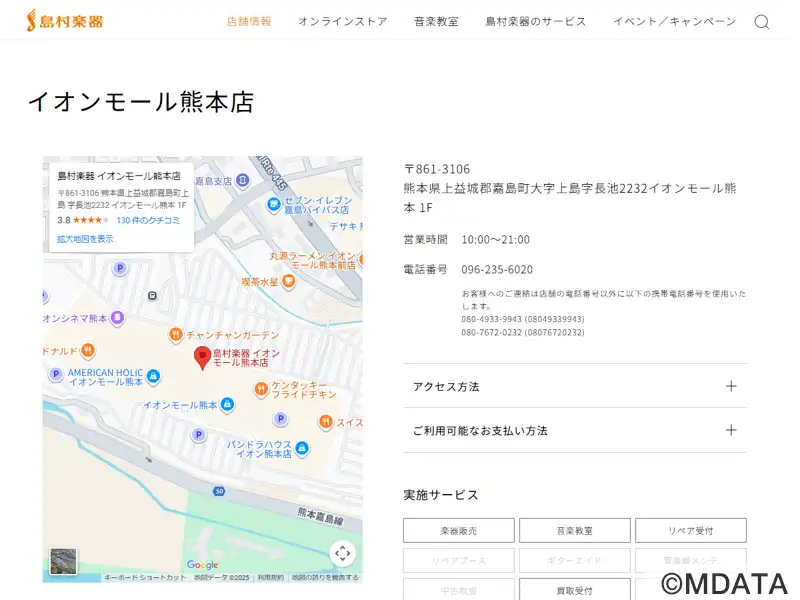The height and width of the screenshot is (600, 800).
Task: Click the Chan Chan Garden restaurant icon
Action: [175, 335]
